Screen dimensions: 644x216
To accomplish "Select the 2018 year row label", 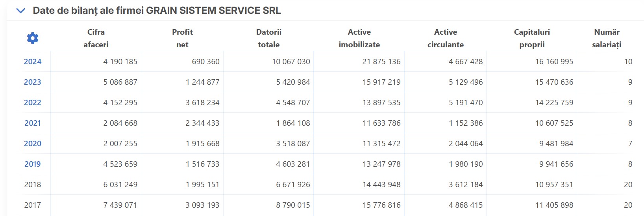I will (33, 184).
